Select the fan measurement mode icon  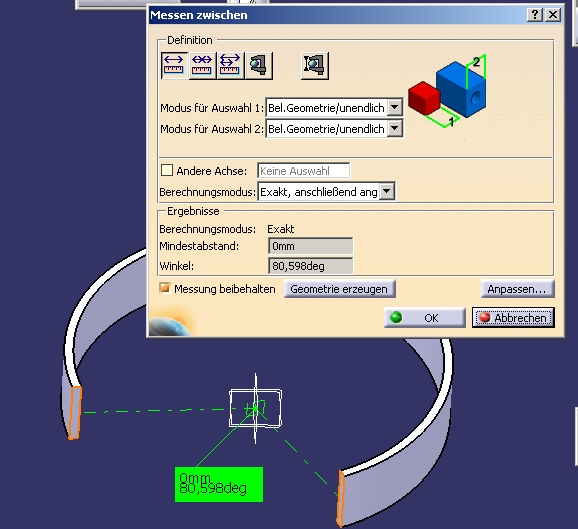coord(230,65)
